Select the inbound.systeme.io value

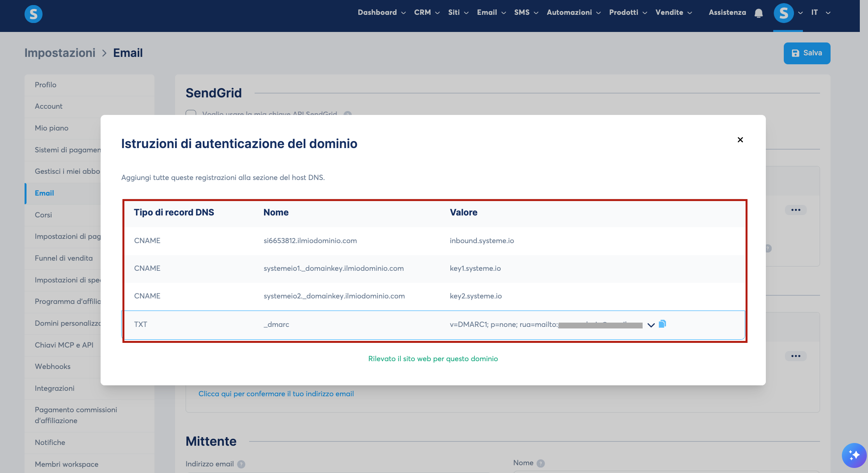[x=482, y=241]
